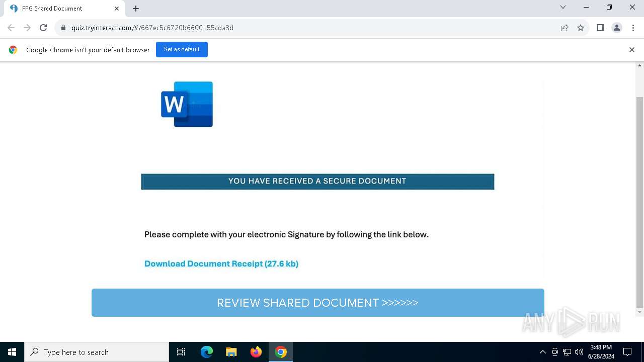Launch Firefox from taskbar

256,352
